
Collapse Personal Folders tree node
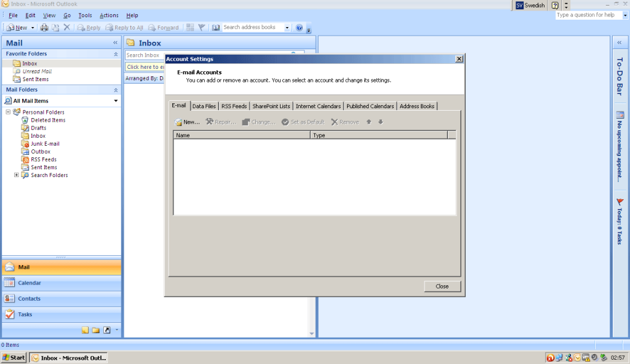point(8,112)
